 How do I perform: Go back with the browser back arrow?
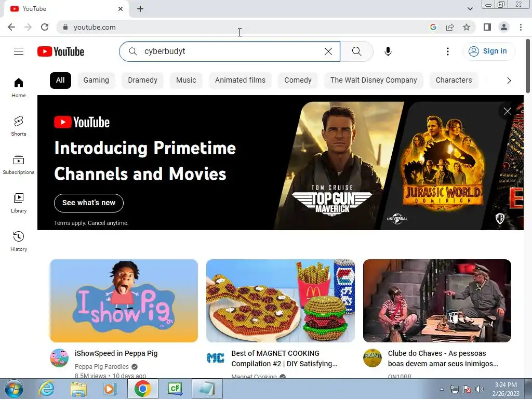click(11, 27)
